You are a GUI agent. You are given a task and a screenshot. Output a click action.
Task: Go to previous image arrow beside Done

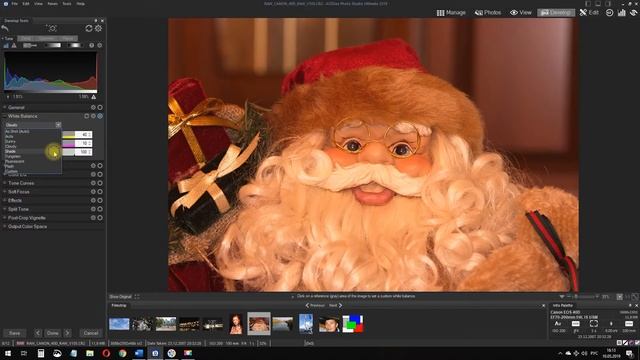pos(38,333)
